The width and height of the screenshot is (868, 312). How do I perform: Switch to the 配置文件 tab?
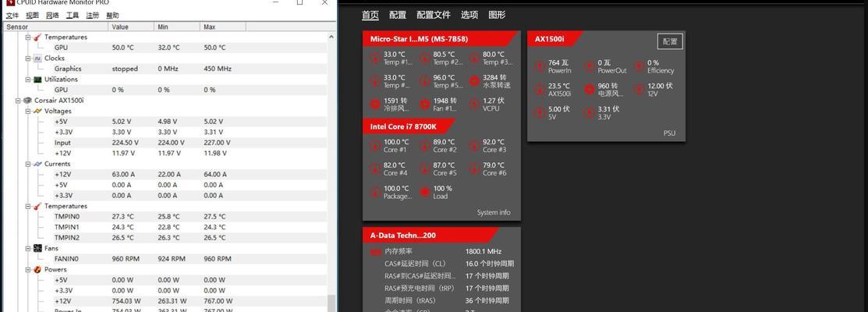434,15
